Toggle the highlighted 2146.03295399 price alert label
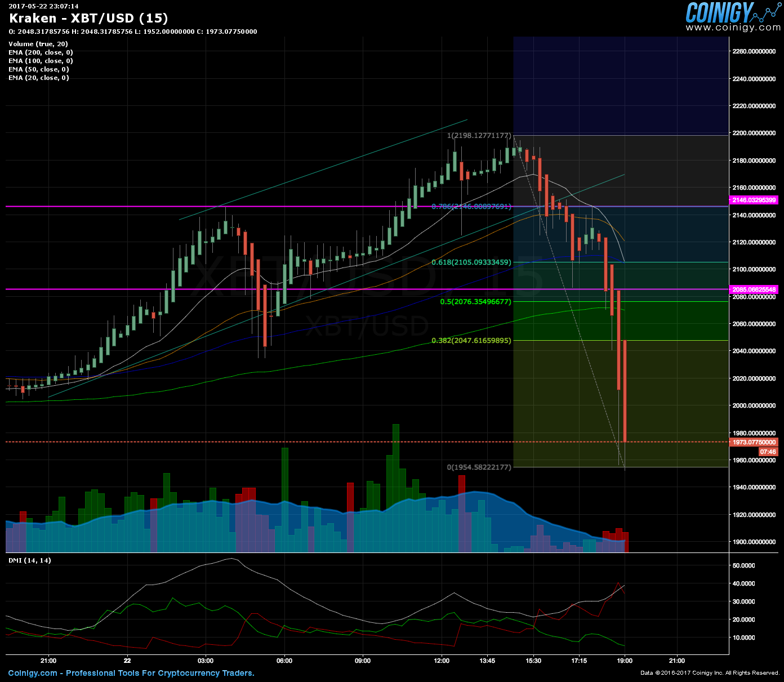This screenshot has height=682, width=784. tap(754, 199)
